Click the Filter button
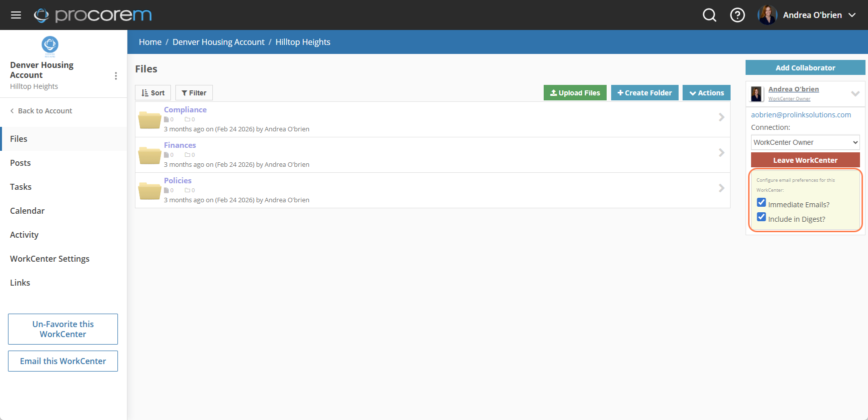This screenshot has height=420, width=868. click(x=194, y=93)
